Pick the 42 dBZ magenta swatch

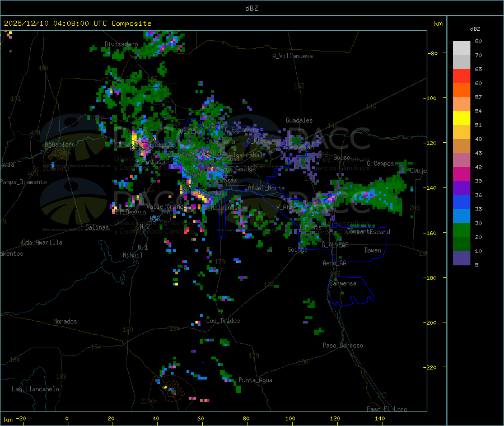click(x=461, y=174)
